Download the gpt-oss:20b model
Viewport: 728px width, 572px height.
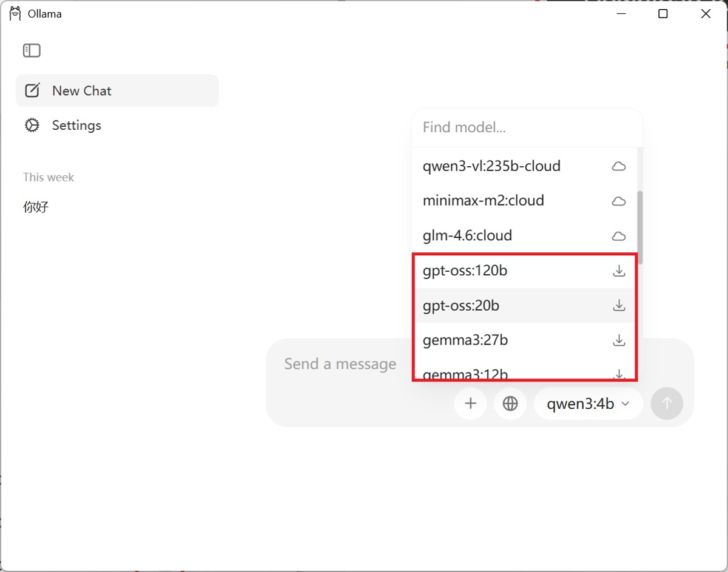click(x=619, y=305)
